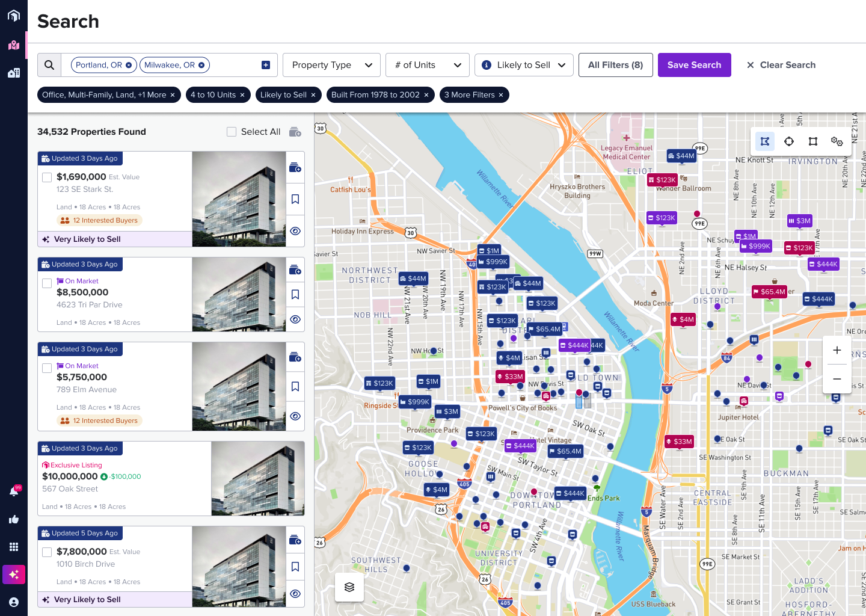Click the search magnifier icon
This screenshot has width=866, height=616.
coord(49,65)
